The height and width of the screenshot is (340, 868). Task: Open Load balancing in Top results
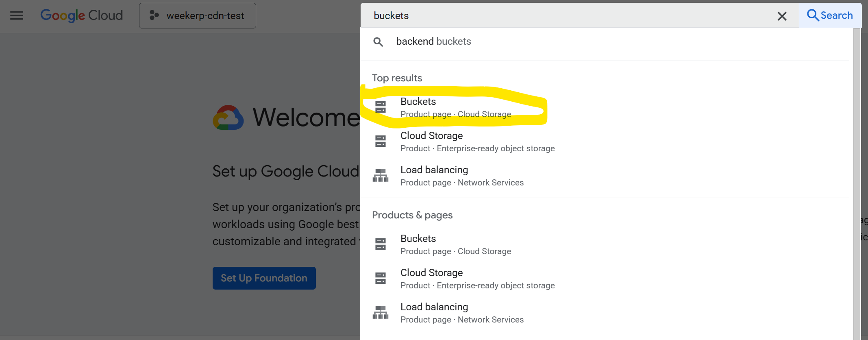(x=462, y=176)
